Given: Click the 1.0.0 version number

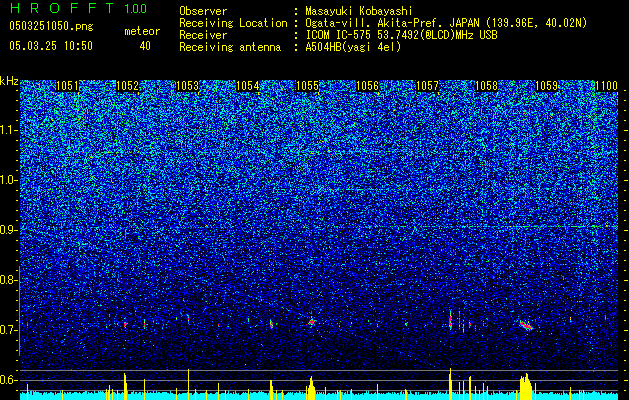Looking at the screenshot, I should (x=136, y=8).
